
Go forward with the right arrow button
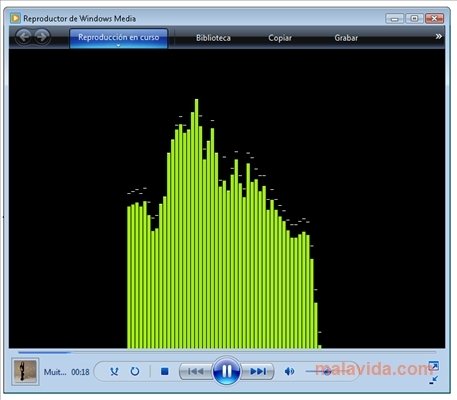coord(42,37)
